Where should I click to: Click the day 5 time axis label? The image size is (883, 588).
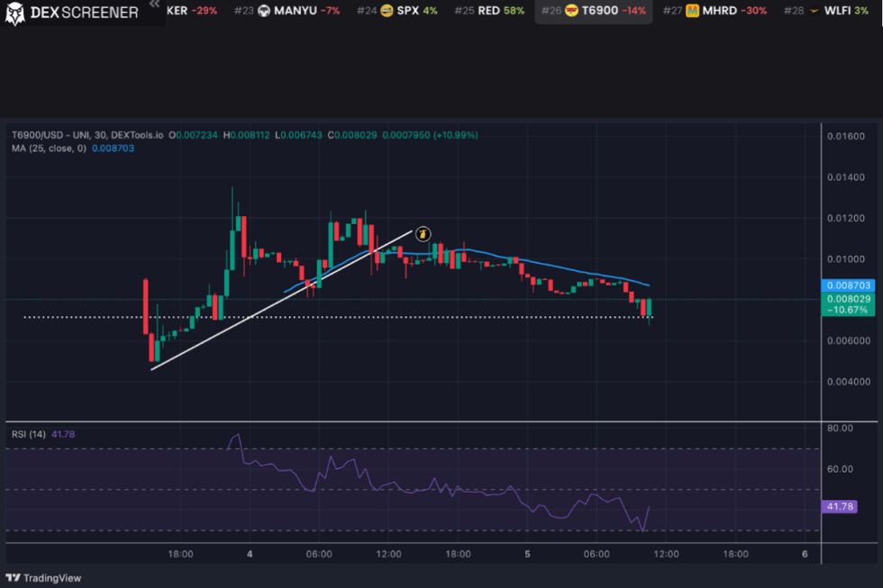pos(527,554)
